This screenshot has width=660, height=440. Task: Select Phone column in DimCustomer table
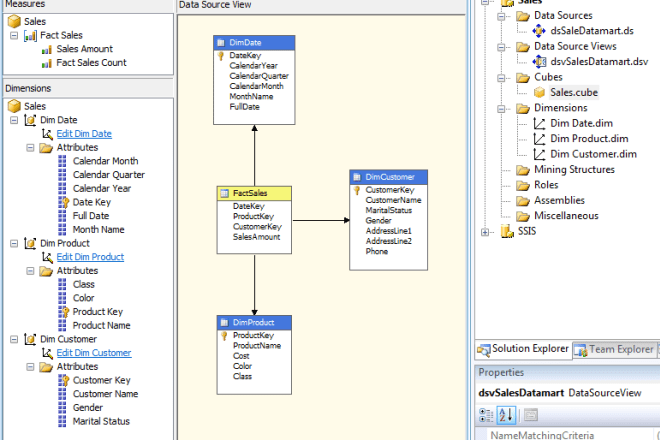tap(377, 252)
